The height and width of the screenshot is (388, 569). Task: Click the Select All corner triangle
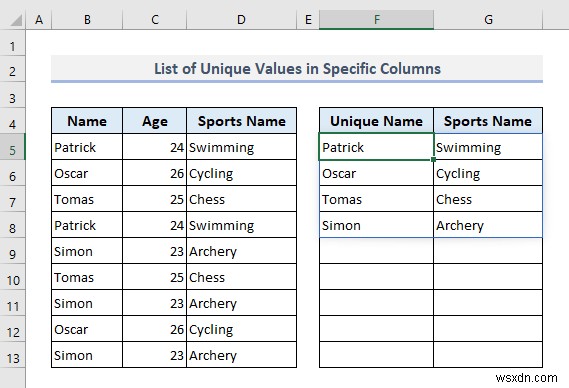coord(16,20)
